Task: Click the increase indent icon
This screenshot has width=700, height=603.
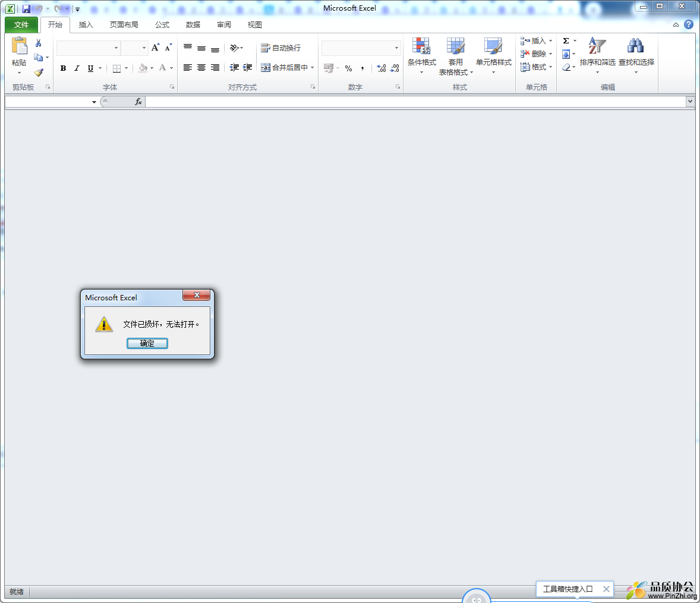Action: click(x=247, y=67)
